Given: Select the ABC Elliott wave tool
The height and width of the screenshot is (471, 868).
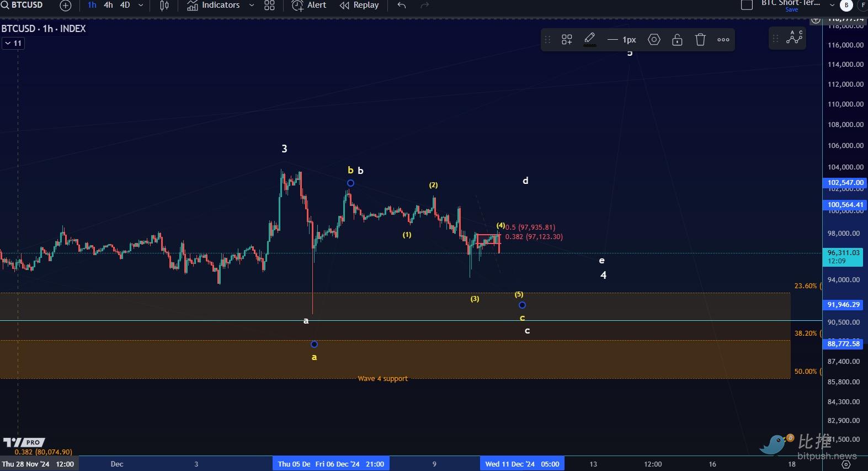Looking at the screenshot, I should point(795,38).
